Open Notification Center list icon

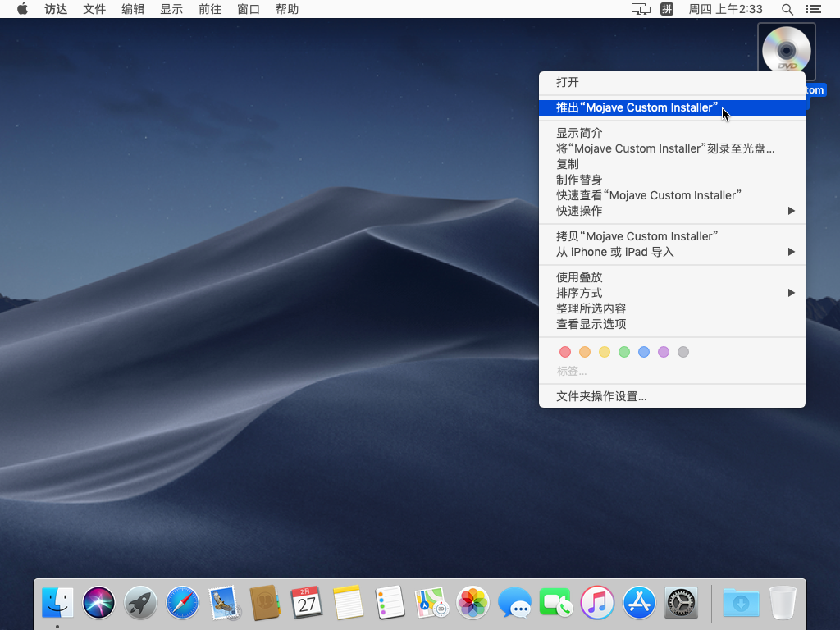click(813, 9)
